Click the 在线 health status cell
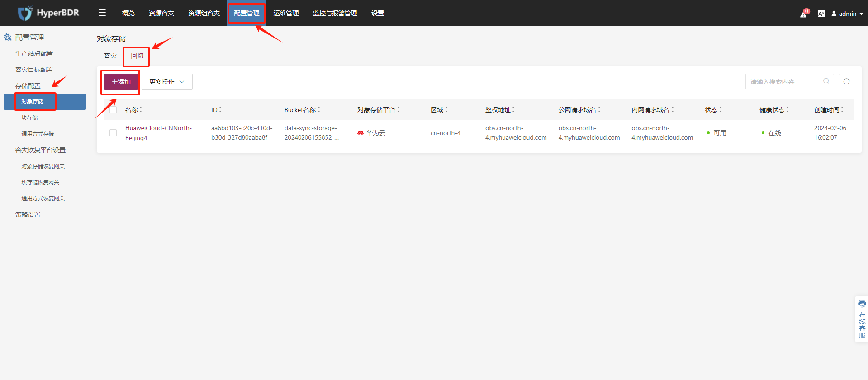Image resolution: width=868 pixels, height=380 pixels. click(x=771, y=133)
